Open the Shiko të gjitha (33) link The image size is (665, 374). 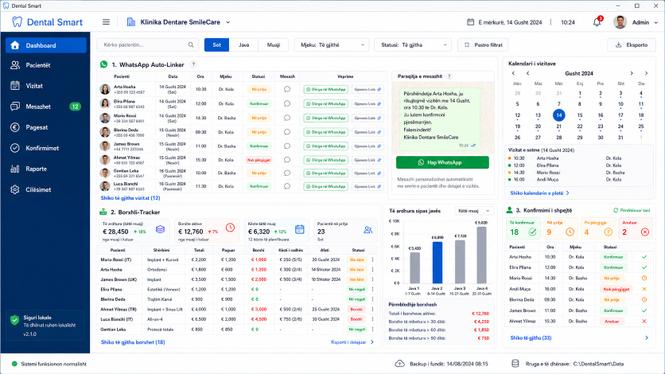531,338
